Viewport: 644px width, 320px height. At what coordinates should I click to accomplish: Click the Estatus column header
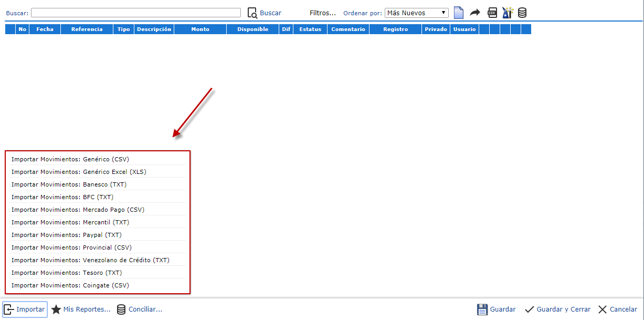click(310, 29)
